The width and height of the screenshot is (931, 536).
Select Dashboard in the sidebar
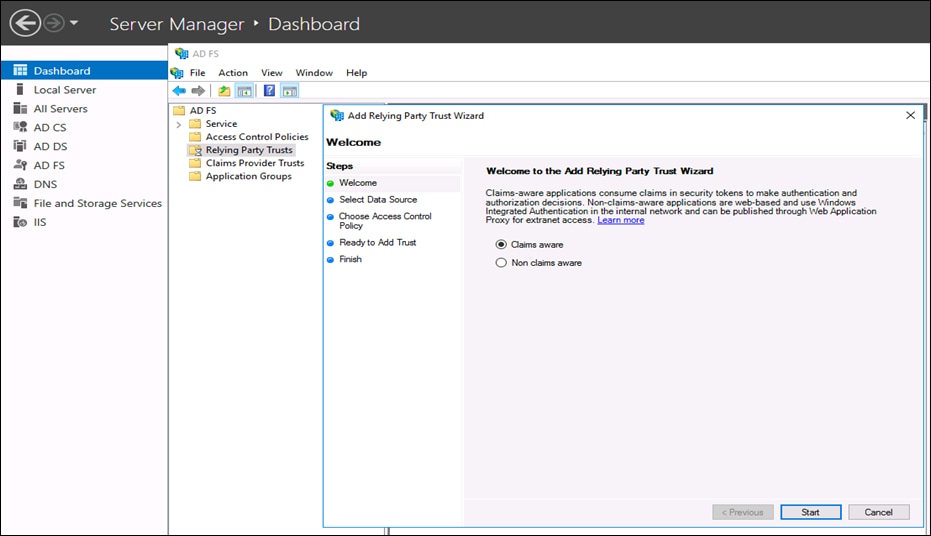pos(84,71)
